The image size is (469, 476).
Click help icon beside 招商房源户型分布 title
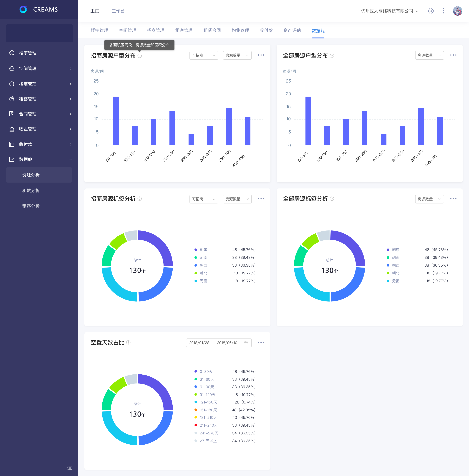click(140, 56)
